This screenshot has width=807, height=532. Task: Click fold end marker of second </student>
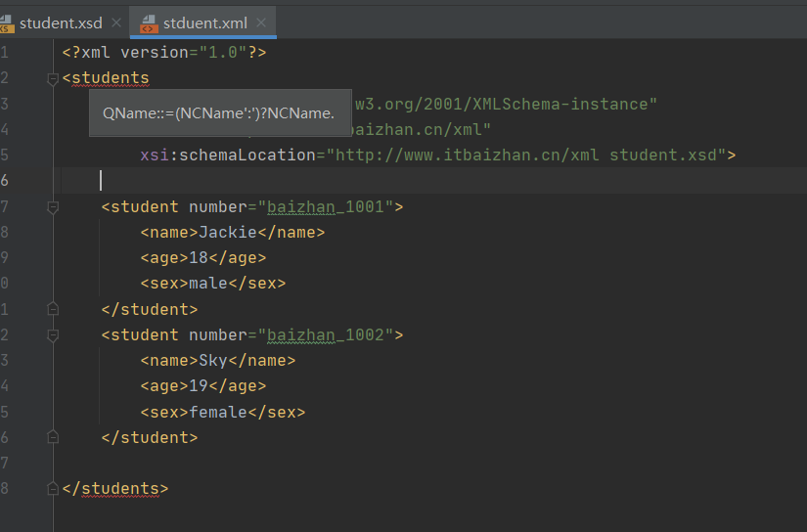53,437
